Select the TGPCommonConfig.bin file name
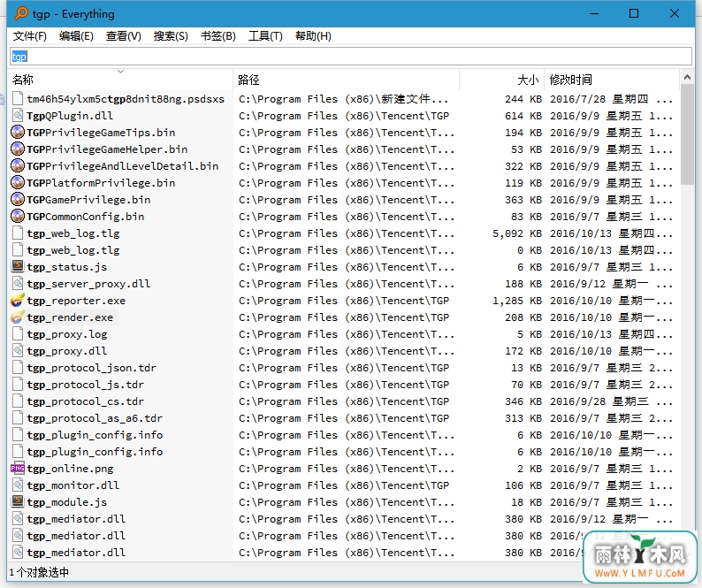 pos(85,217)
